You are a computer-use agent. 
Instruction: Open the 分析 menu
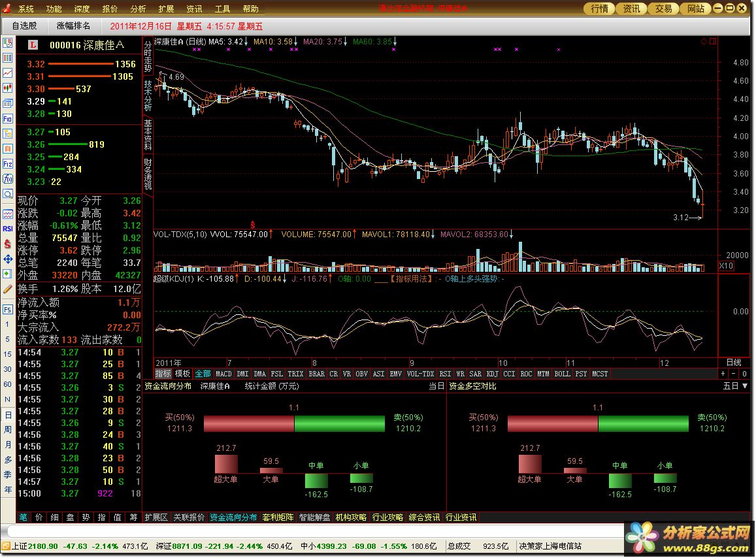(x=138, y=8)
